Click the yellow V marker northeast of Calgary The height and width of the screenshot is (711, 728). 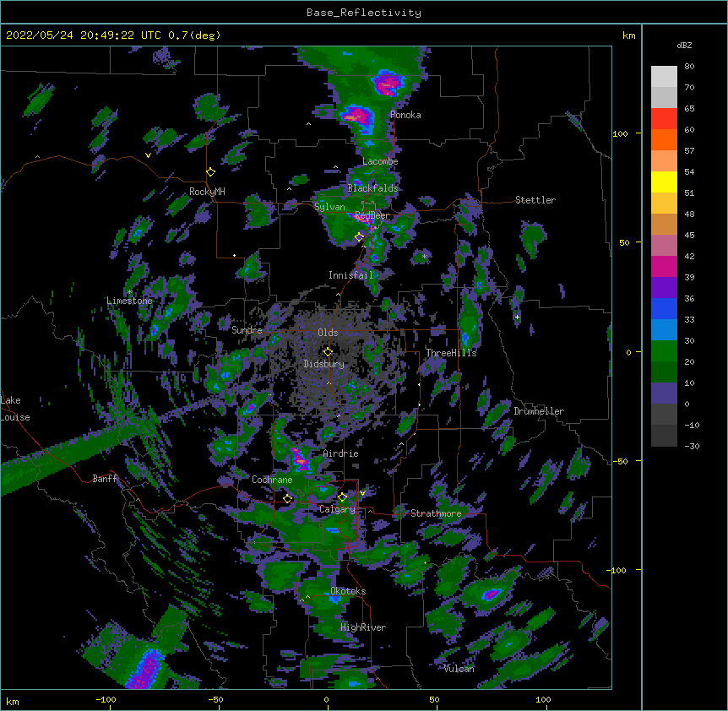[362, 493]
